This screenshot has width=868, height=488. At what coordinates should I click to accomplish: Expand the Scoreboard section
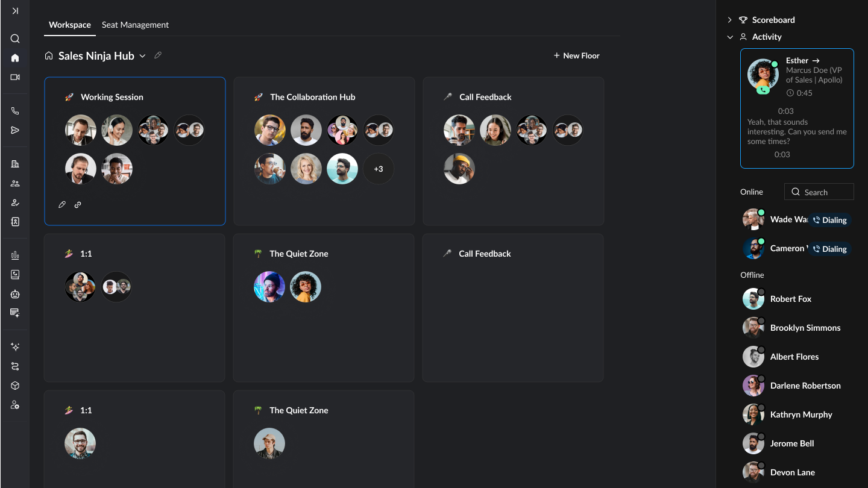(730, 20)
